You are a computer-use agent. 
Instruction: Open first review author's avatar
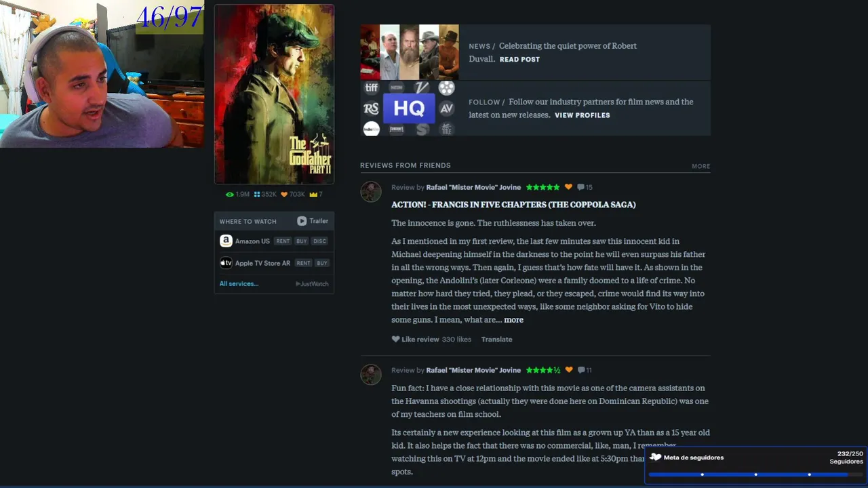(x=371, y=192)
